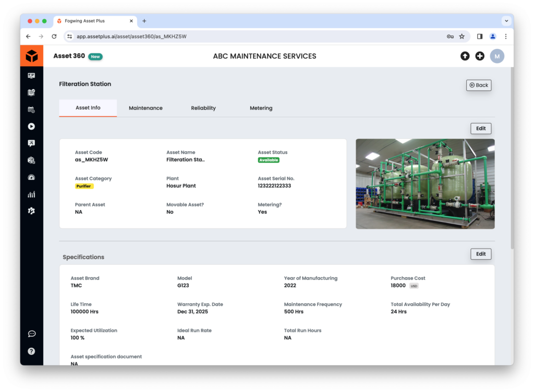Click the New badge next to Asset 360
The width and height of the screenshot is (534, 392).
(95, 57)
